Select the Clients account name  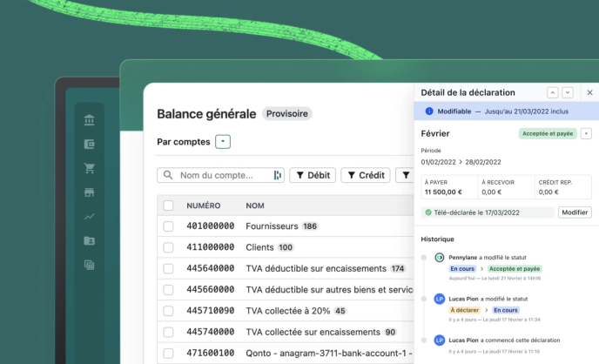(259, 247)
